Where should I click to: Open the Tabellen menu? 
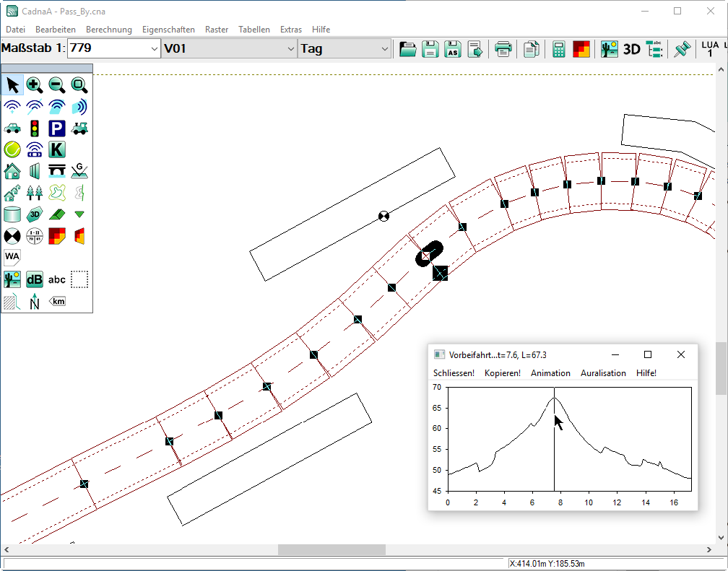tap(254, 30)
